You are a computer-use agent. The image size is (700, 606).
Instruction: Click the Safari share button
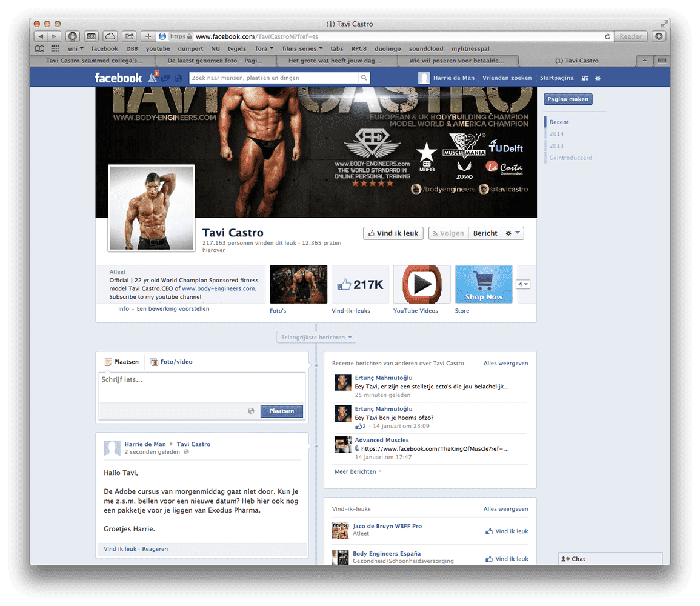(129, 36)
